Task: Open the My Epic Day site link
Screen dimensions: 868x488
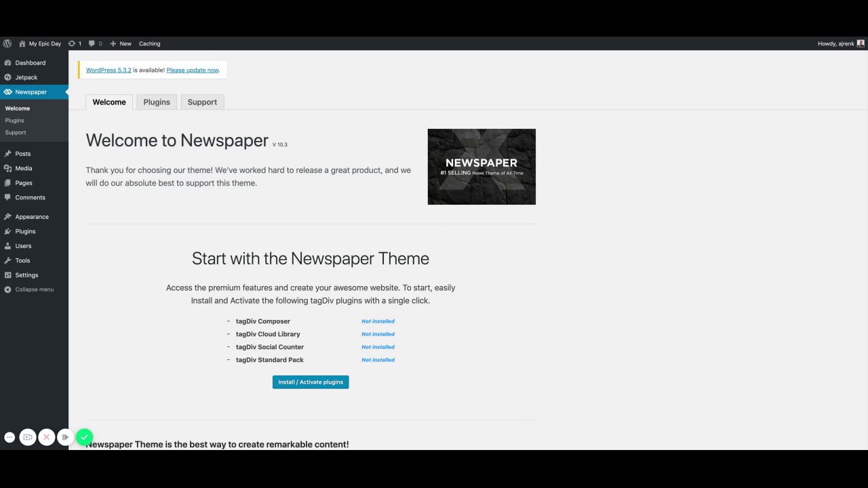Action: point(40,43)
